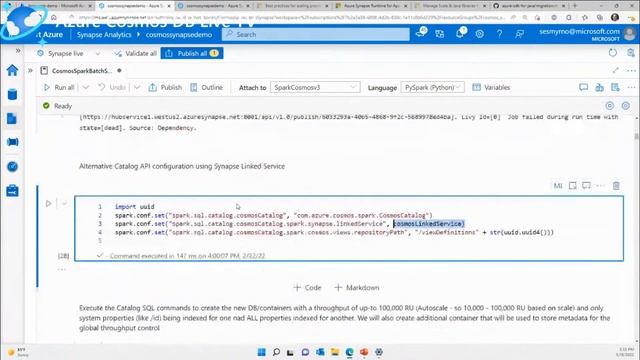Select the CosmosSparkBatchS... notebook tab
Image resolution: width=640 pixels, height=360 pixels.
82,71
